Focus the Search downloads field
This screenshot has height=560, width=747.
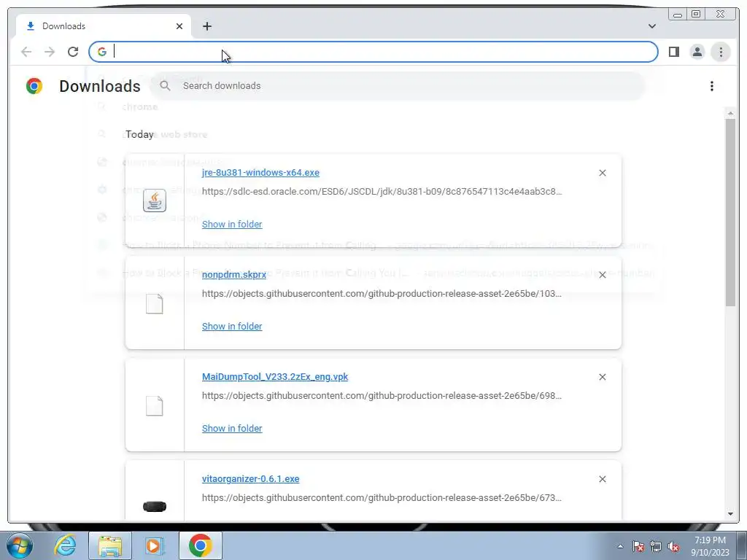point(398,86)
